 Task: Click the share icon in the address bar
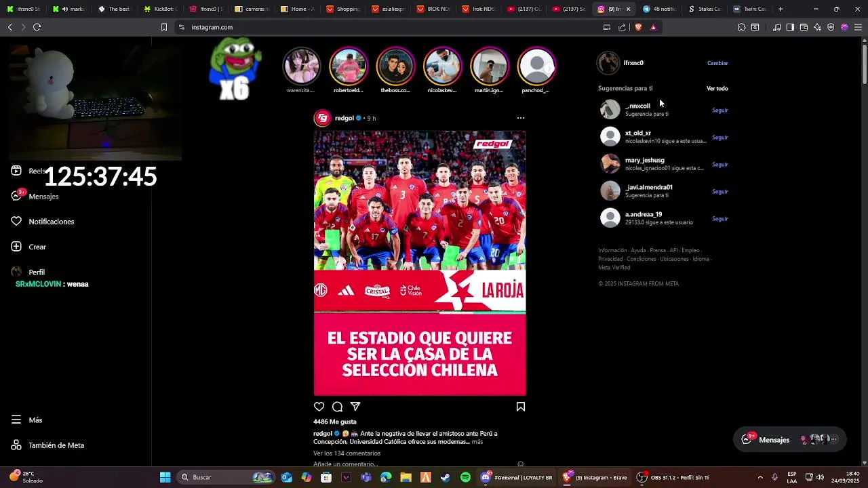[x=622, y=27]
